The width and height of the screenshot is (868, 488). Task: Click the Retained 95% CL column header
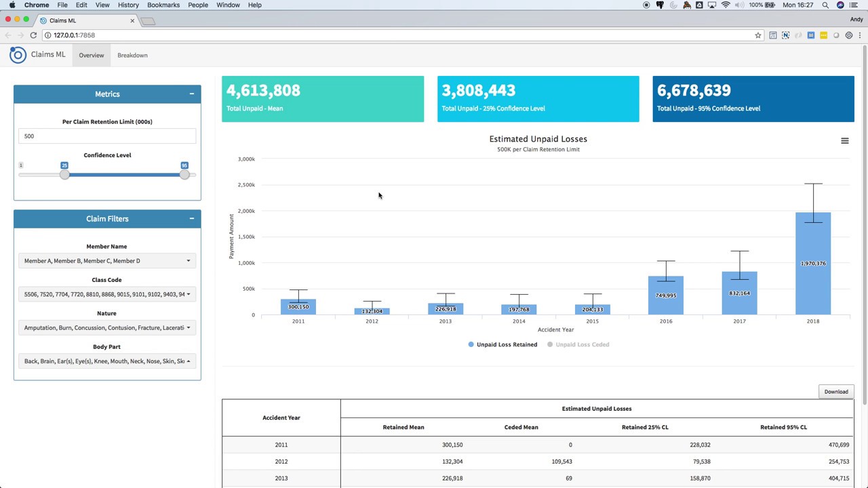point(783,427)
